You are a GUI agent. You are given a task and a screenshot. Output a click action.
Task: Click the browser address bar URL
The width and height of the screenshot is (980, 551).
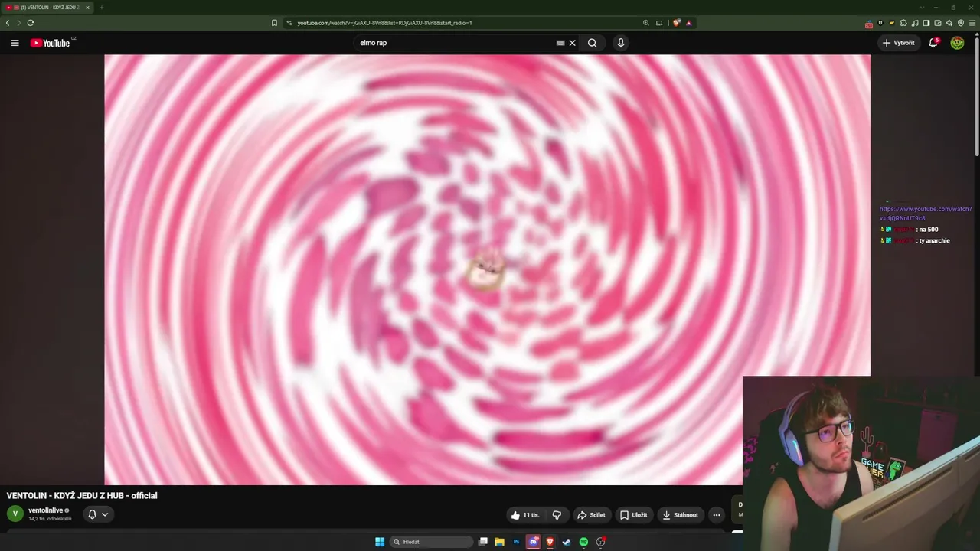pyautogui.click(x=384, y=23)
